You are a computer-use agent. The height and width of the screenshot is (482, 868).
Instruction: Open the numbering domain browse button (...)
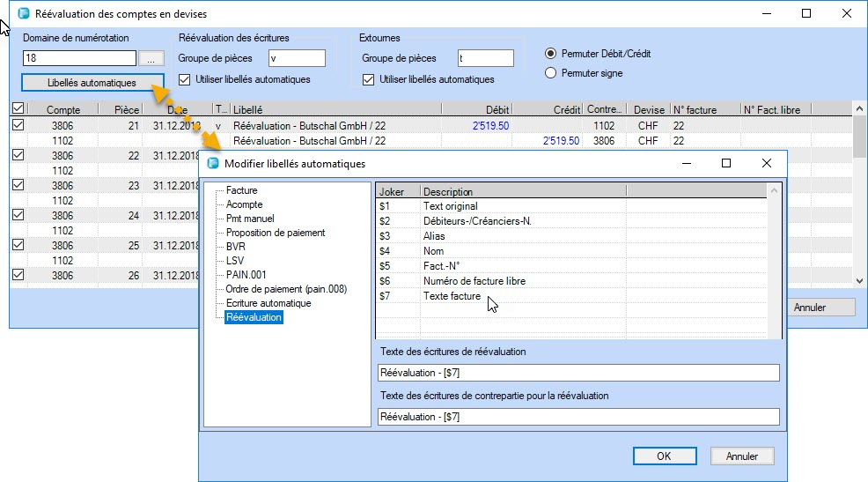pyautogui.click(x=151, y=59)
